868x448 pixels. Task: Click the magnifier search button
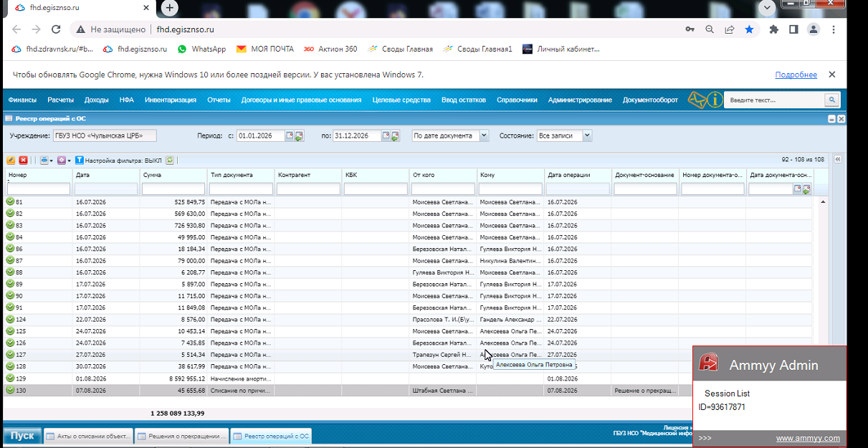pos(831,100)
